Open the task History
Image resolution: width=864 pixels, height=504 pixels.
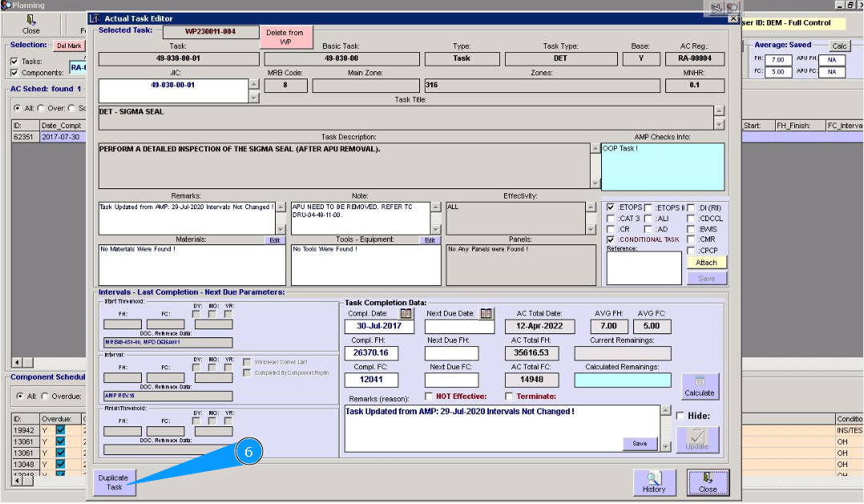(653, 482)
